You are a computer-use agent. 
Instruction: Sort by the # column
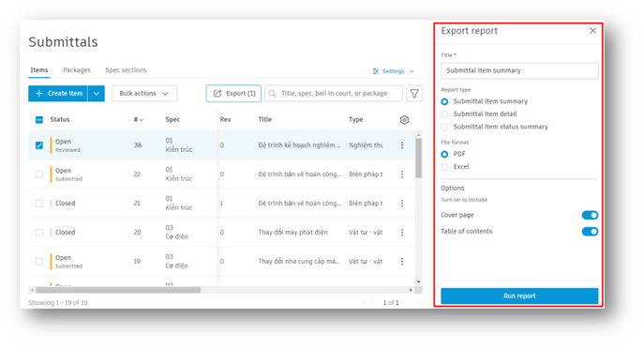pyautogui.click(x=139, y=119)
